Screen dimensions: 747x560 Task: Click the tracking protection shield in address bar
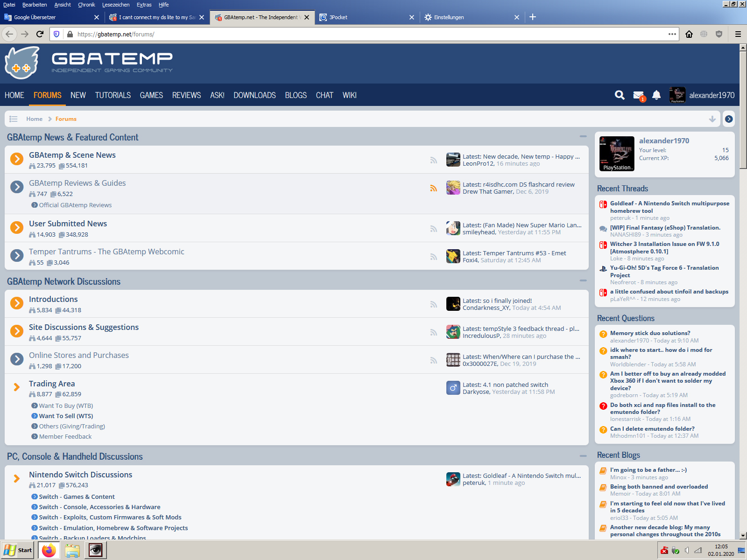click(56, 34)
